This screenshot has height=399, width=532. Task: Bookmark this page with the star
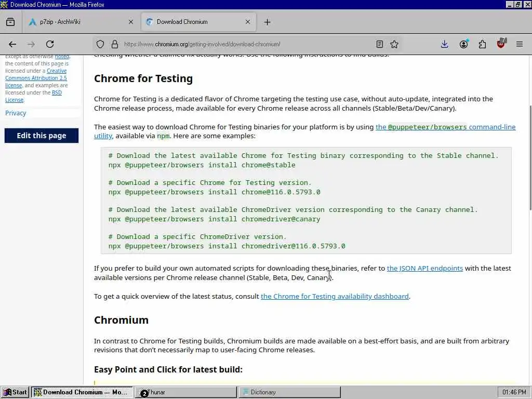click(x=394, y=44)
